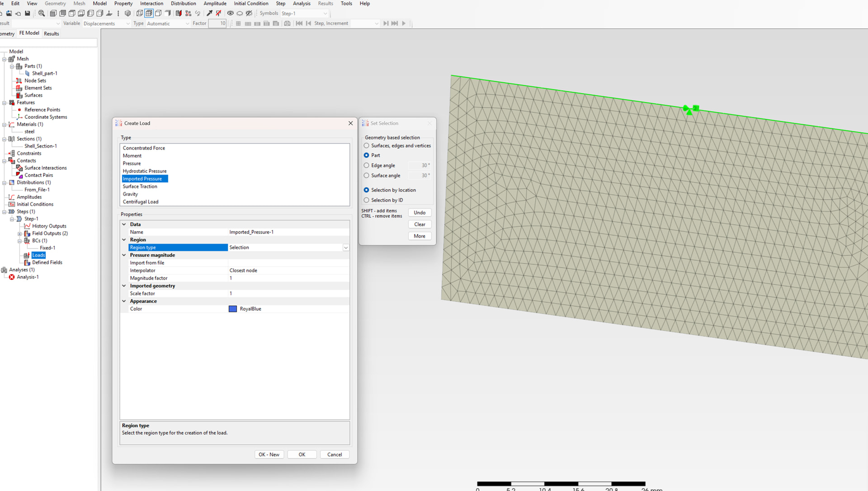Click the Save (floppy disk) toolbar icon
This screenshot has width=868, height=491.
pos(27,13)
